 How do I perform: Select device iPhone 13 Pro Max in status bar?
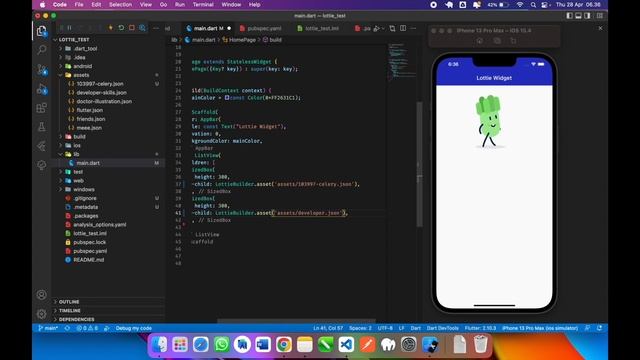(x=540, y=328)
